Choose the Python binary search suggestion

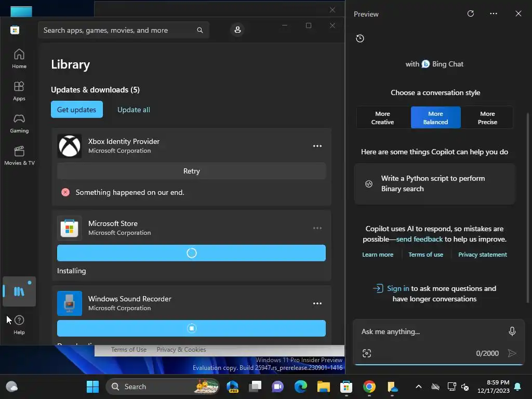434,183
